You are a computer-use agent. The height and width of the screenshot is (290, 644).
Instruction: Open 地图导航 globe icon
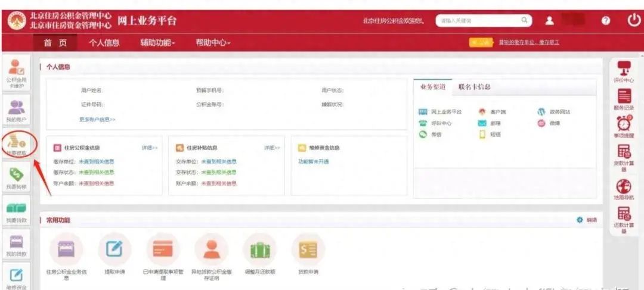(624, 189)
